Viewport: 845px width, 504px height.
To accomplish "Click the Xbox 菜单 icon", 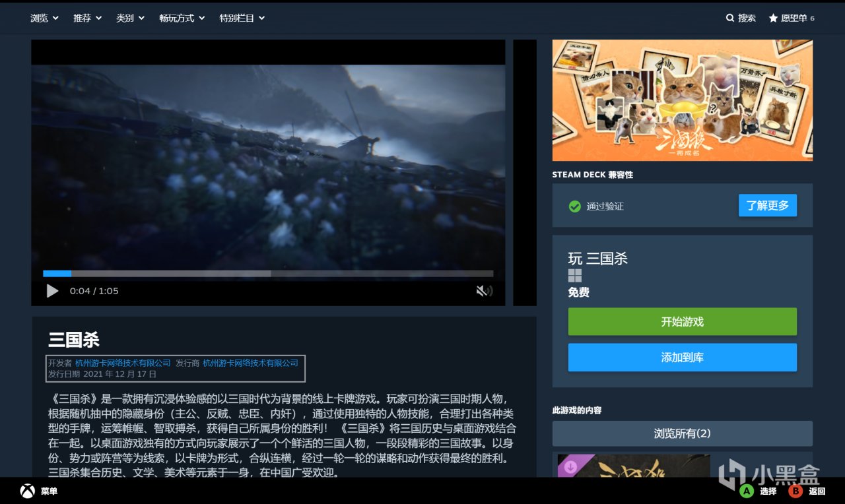I will pyautogui.click(x=27, y=491).
